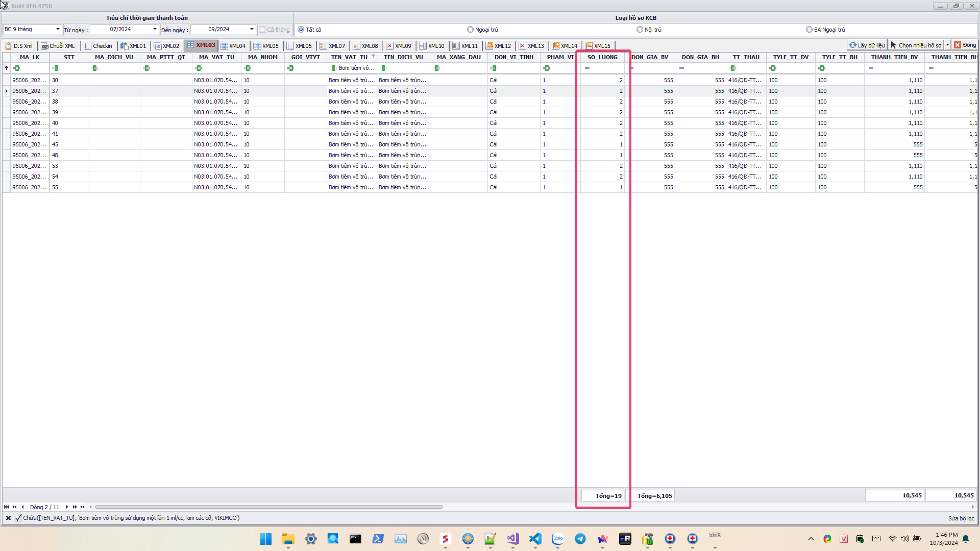Click the Đóng button
This screenshot has height=551, width=980.
pos(965,45)
